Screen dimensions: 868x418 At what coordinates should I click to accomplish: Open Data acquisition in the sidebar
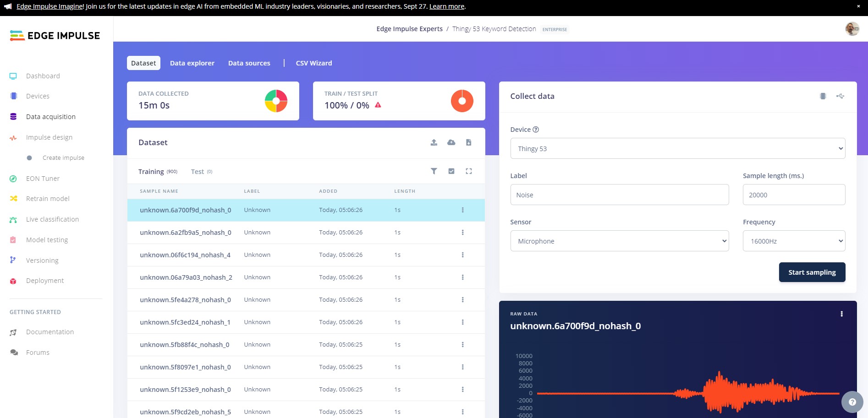(50, 117)
